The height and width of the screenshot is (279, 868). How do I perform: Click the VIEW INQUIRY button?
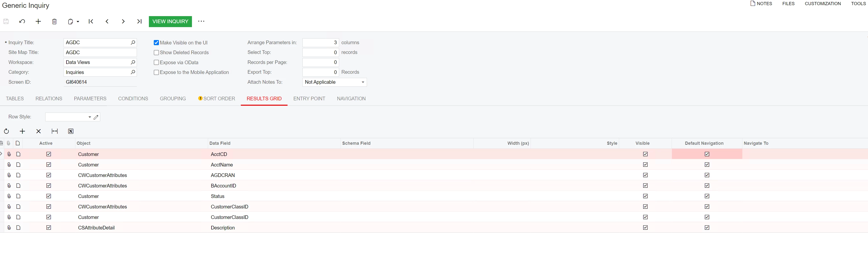coord(170,21)
